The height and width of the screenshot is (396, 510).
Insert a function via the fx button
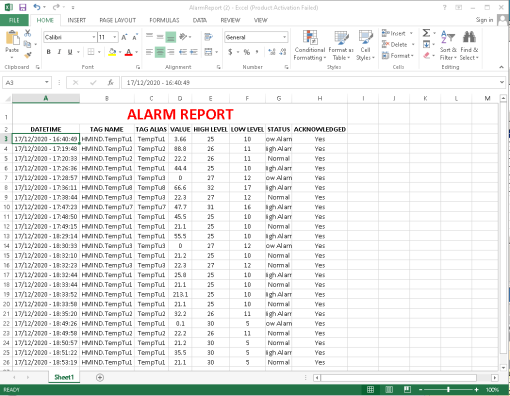coord(110,82)
